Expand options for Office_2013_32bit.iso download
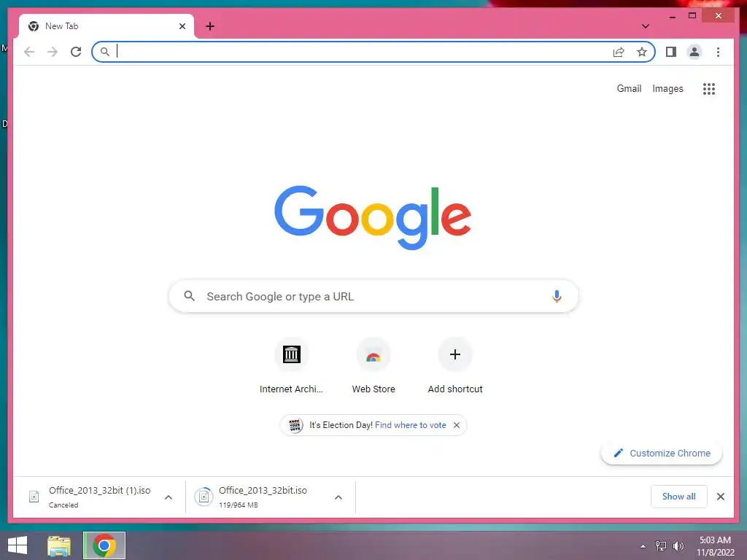Screen dimensions: 747x560 click(x=338, y=497)
